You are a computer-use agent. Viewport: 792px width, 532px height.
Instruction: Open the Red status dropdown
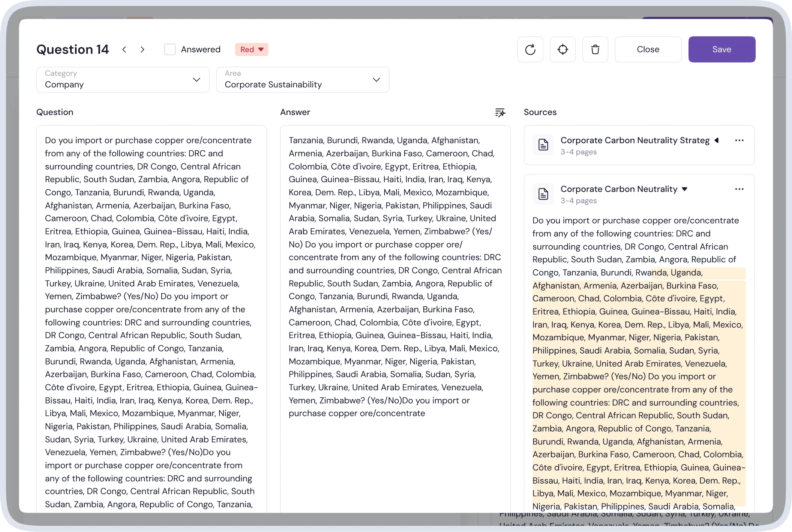click(252, 49)
